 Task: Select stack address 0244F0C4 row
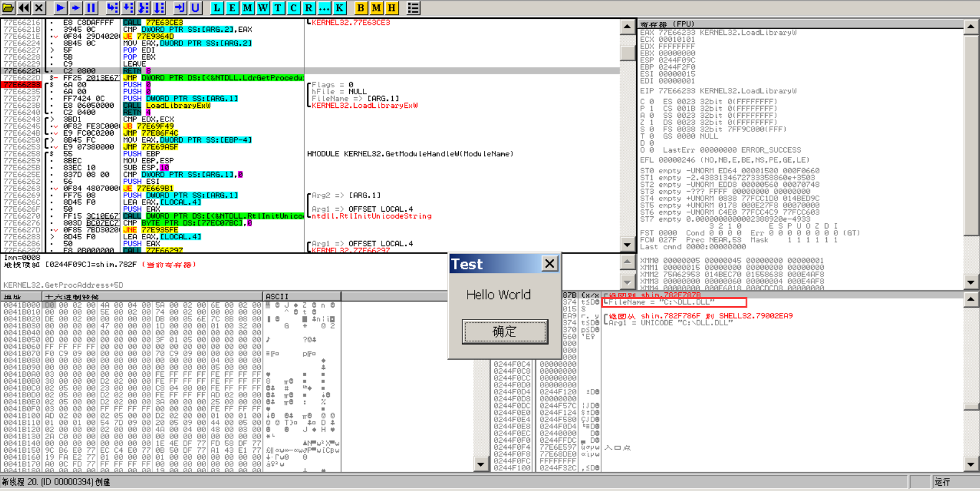(x=535, y=364)
